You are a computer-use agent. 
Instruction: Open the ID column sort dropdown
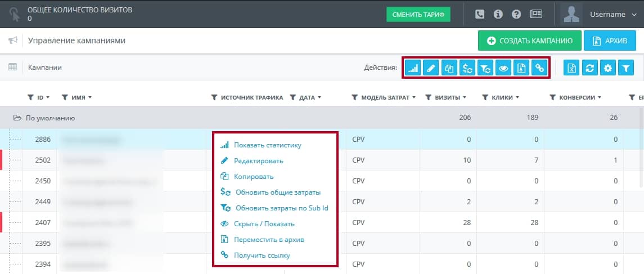(x=48, y=98)
